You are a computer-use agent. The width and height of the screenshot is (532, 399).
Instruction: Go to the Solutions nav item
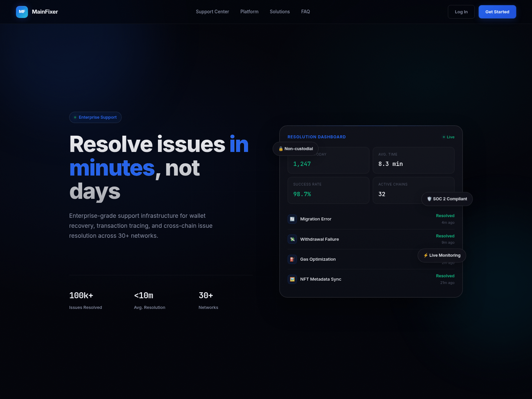point(280,12)
